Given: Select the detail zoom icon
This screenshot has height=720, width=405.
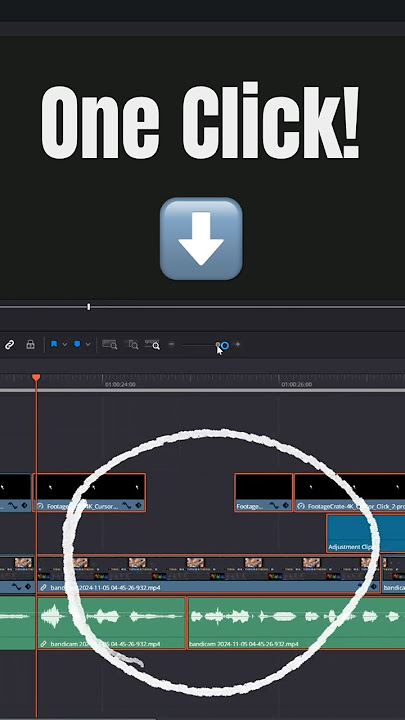Looking at the screenshot, I should click(x=132, y=344).
